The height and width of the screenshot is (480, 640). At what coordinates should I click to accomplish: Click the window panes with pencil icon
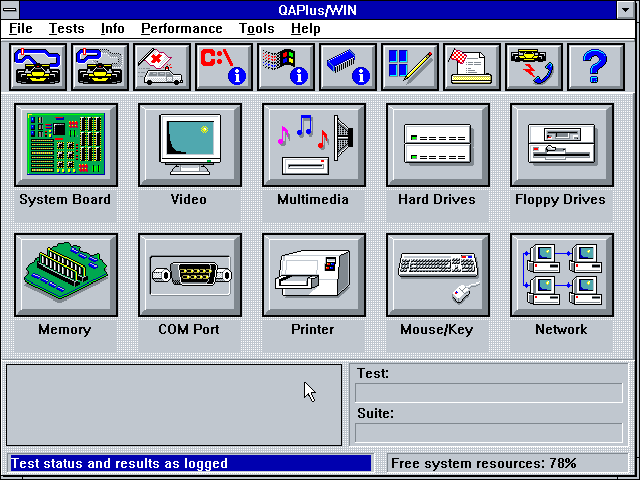click(410, 67)
